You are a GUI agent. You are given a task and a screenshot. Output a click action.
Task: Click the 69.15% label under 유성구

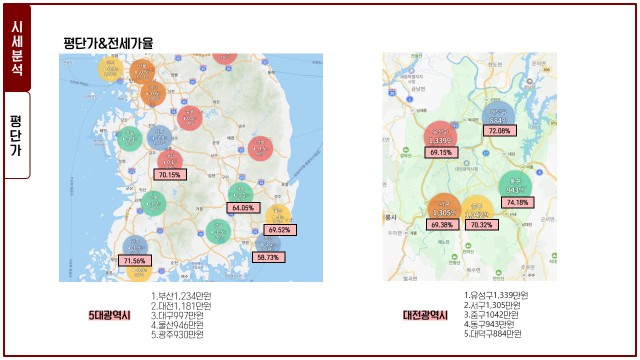point(441,152)
